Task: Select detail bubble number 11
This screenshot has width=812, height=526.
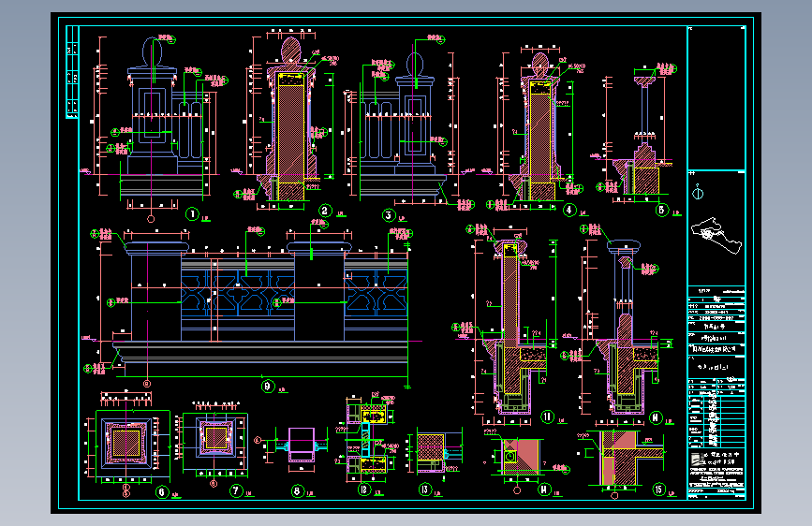Action: tap(547, 416)
